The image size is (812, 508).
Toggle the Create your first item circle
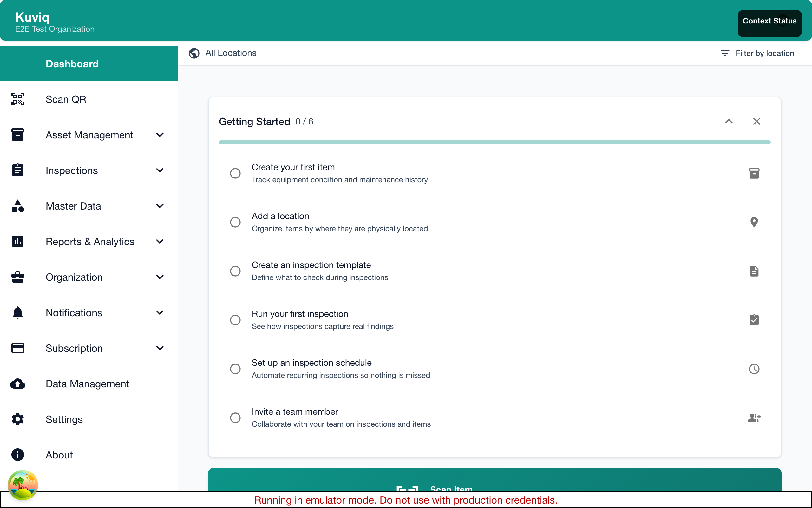pyautogui.click(x=235, y=173)
